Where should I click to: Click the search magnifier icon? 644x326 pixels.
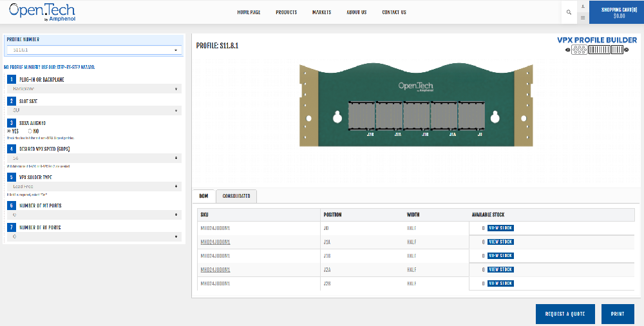[569, 12]
